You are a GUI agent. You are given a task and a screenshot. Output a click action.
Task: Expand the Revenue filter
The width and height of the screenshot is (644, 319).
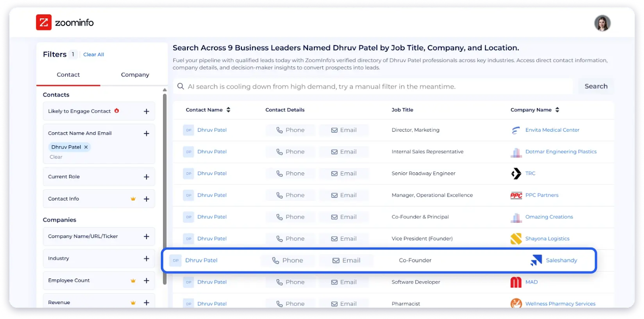147,302
